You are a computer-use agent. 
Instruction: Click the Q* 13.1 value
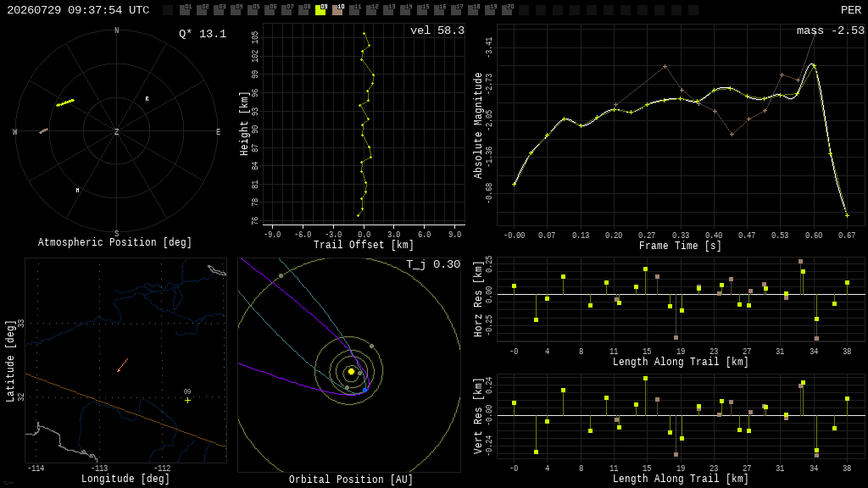point(203,34)
